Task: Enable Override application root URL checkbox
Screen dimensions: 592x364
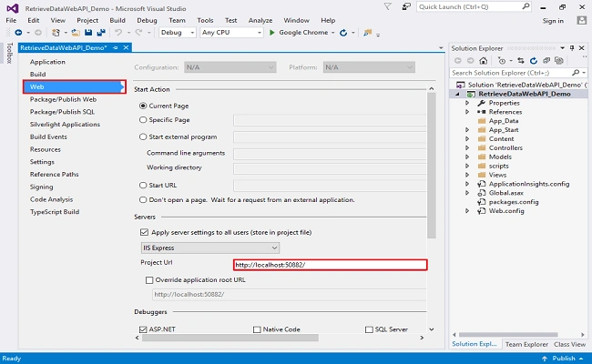Action: coord(149,280)
